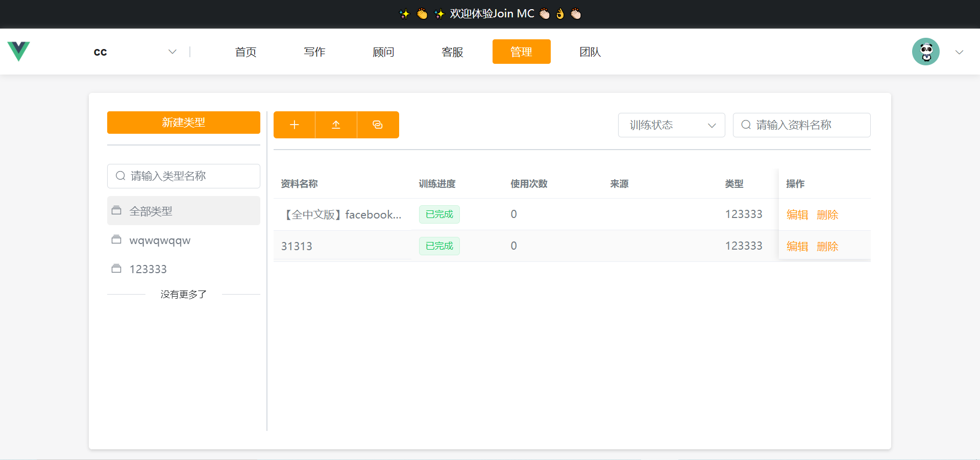Screen dimensions: 980x460
Task: Go to the 首页 tab
Action: coord(246,52)
